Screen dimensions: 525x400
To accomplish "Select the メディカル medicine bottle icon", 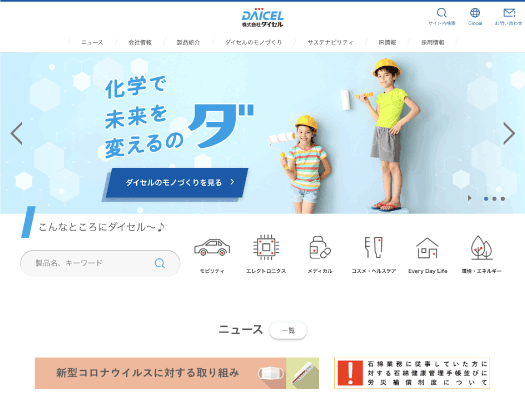I will click(320, 248).
